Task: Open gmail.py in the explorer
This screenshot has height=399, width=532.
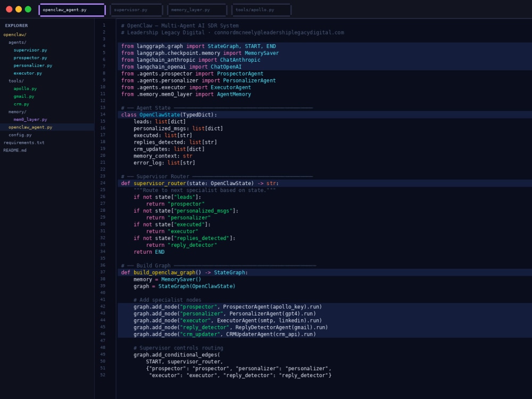Action: coord(24,96)
